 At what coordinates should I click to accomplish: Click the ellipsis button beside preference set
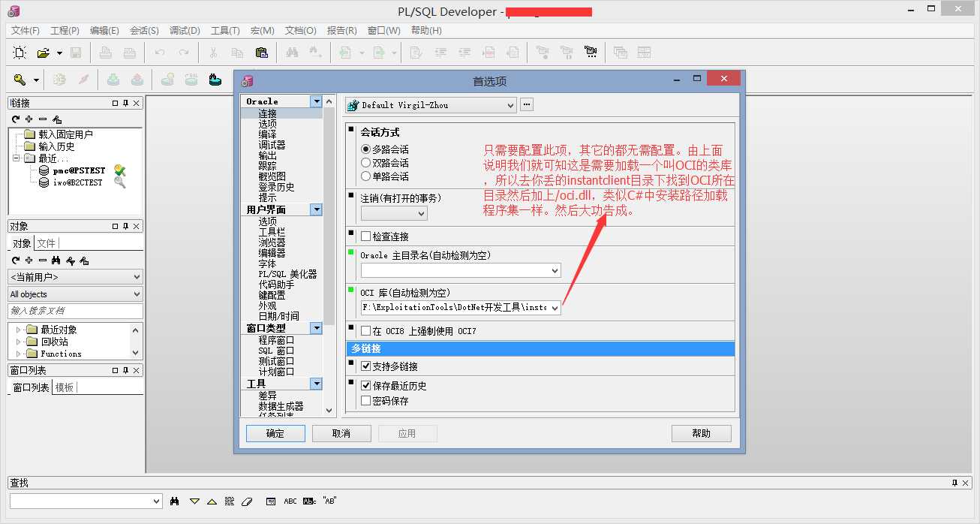click(x=527, y=105)
